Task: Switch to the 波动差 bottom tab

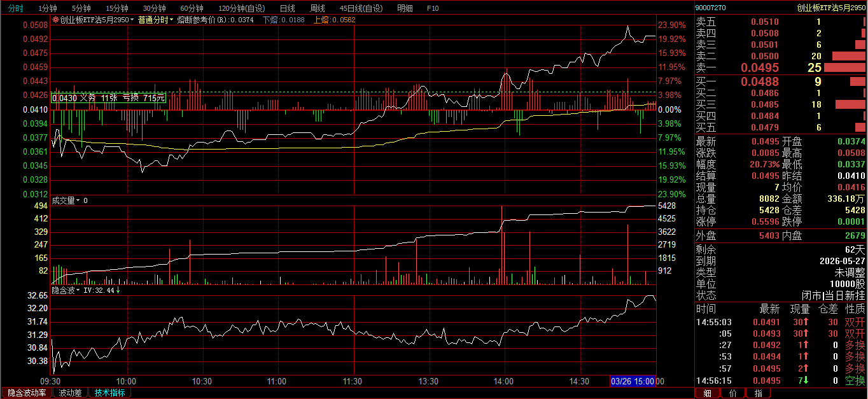Action: [x=70, y=393]
